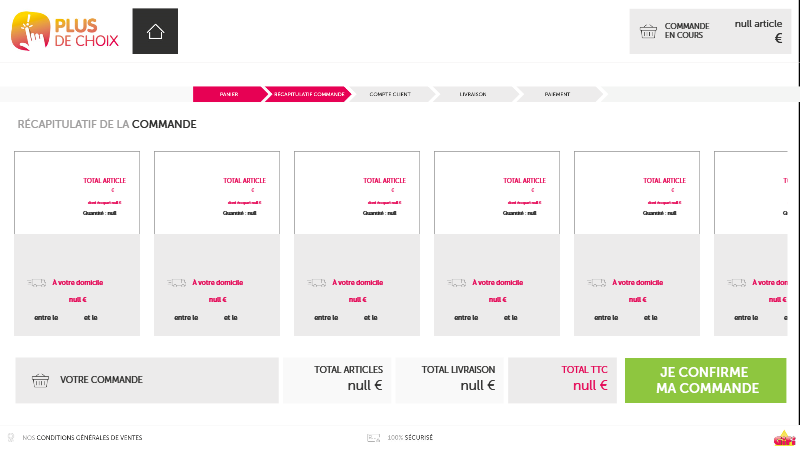Screen dimensions: 800x450
Task: Click the Gifi logo in bottom corner
Action: [784, 437]
